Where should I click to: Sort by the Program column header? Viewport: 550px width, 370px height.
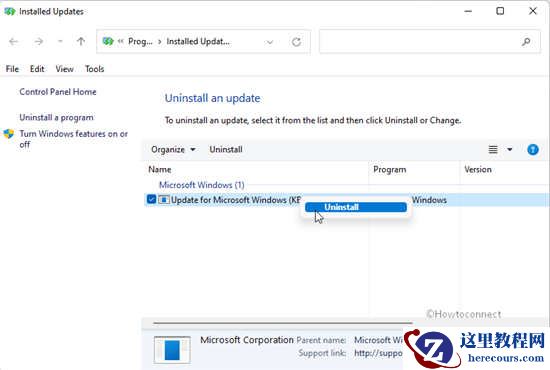click(390, 170)
